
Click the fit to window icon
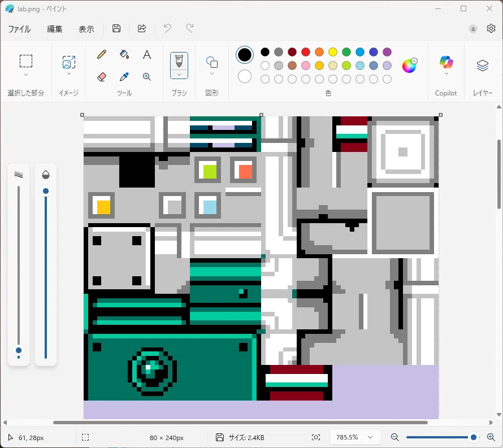[x=316, y=437]
